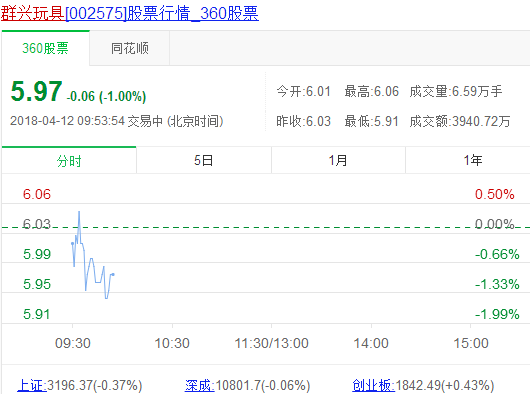Click the blue intraday price line peak
Viewport: 530px width, 394px height.
[x=79, y=212]
